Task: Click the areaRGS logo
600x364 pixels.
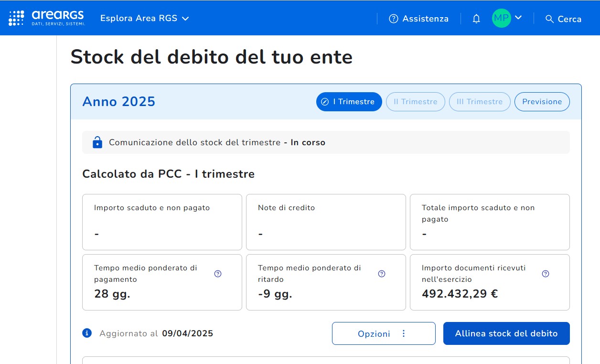Action: pyautogui.click(x=47, y=18)
